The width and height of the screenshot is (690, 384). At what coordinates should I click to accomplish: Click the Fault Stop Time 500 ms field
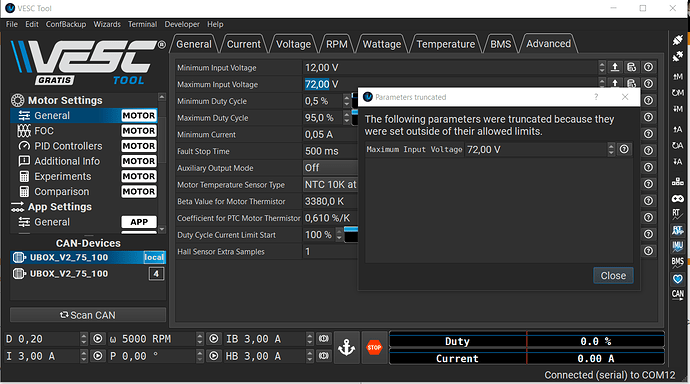pyautogui.click(x=330, y=151)
